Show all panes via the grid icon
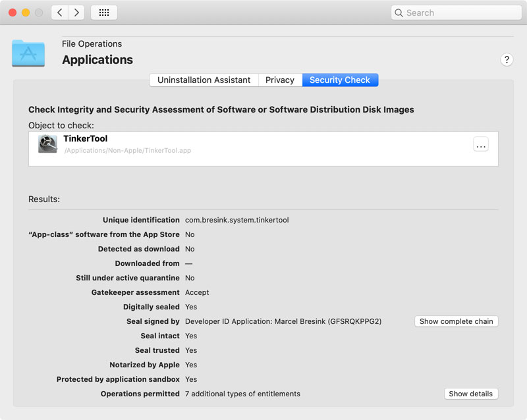 point(104,13)
